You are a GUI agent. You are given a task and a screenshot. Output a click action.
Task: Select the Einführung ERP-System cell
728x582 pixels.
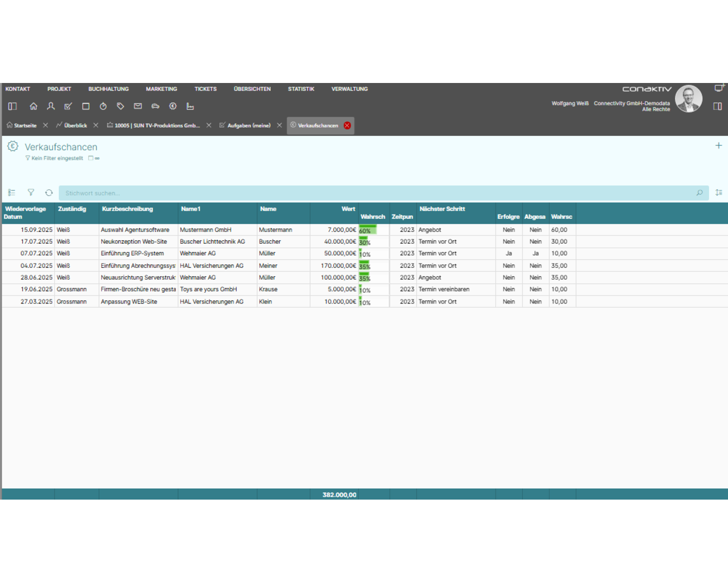[138, 253]
